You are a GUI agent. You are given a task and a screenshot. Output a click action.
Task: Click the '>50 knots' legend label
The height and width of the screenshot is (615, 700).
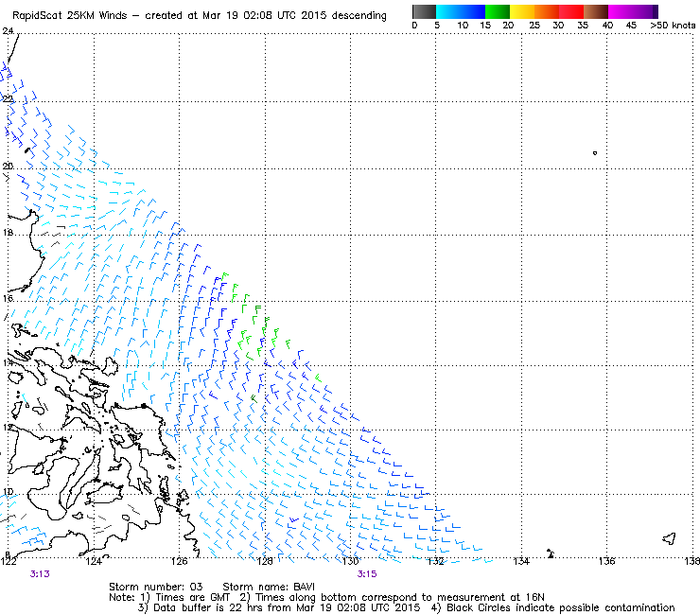[673, 26]
